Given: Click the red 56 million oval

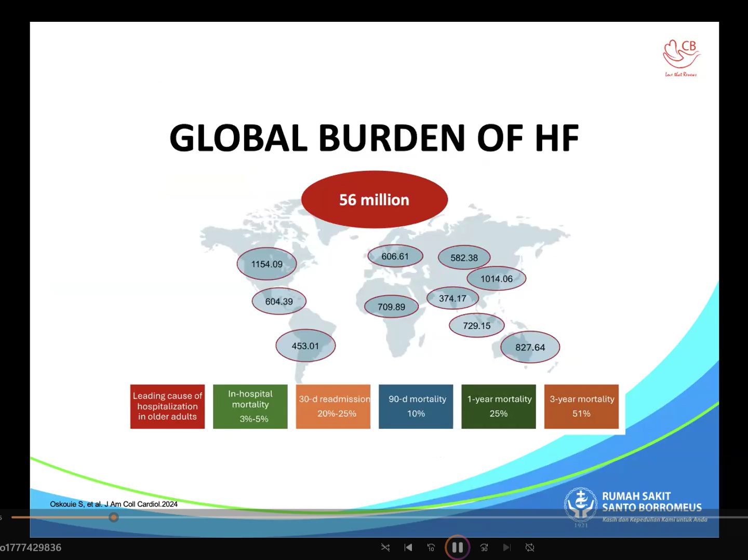Looking at the screenshot, I should click(374, 200).
